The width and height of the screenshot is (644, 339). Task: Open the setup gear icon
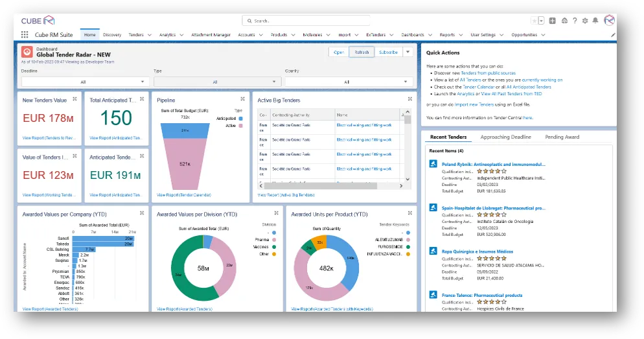[x=585, y=21]
